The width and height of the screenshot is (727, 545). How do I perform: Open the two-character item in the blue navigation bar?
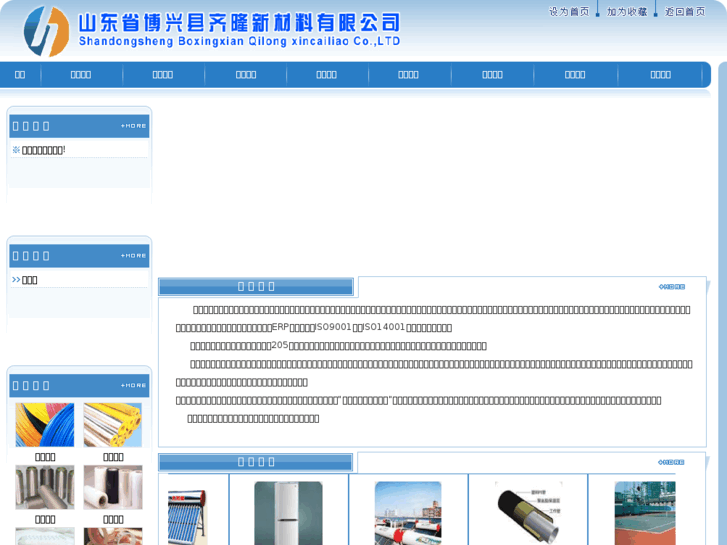pos(20,75)
